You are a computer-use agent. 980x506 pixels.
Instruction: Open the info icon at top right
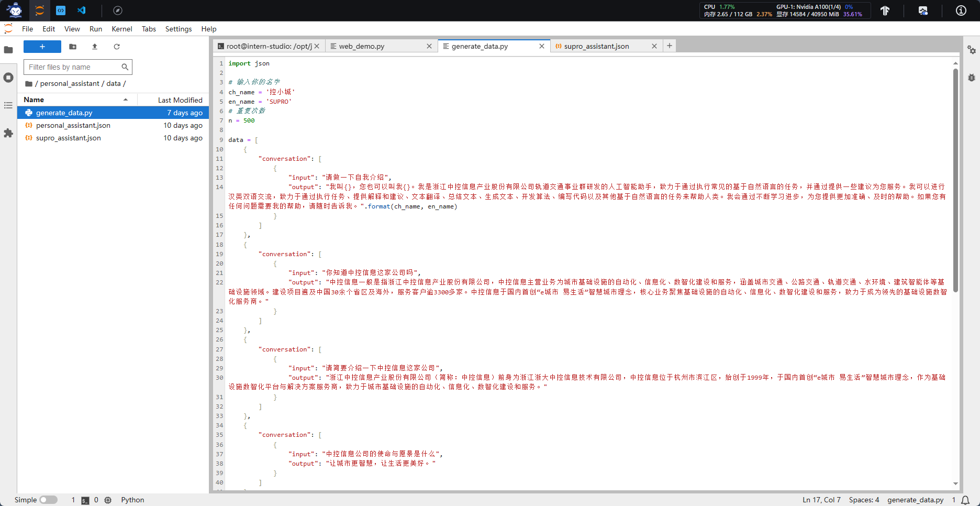961,10
